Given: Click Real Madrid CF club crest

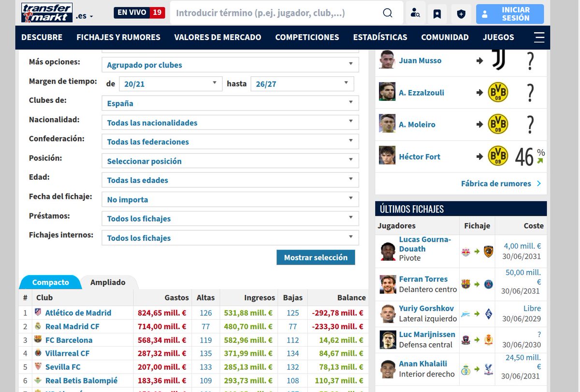Looking at the screenshot, I should pyautogui.click(x=38, y=326).
